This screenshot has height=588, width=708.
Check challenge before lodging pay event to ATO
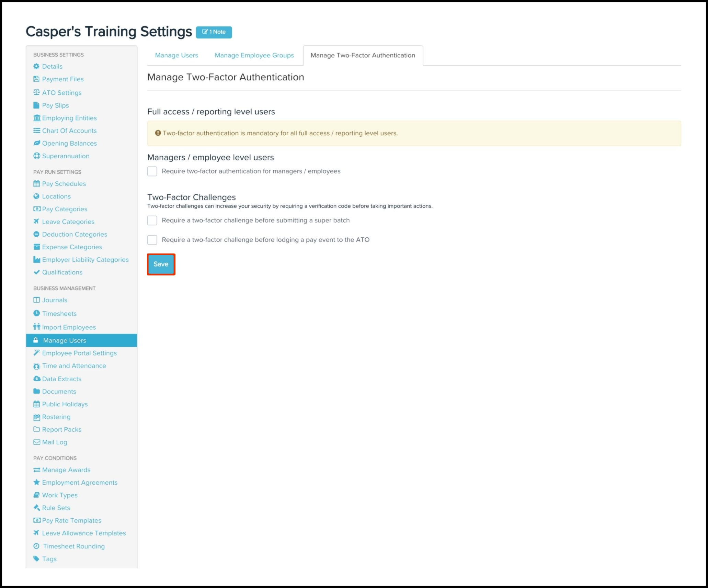pyautogui.click(x=152, y=240)
